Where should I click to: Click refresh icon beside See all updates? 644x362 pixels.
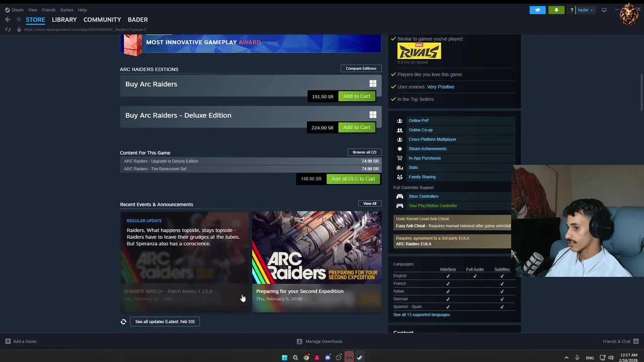[x=123, y=322]
